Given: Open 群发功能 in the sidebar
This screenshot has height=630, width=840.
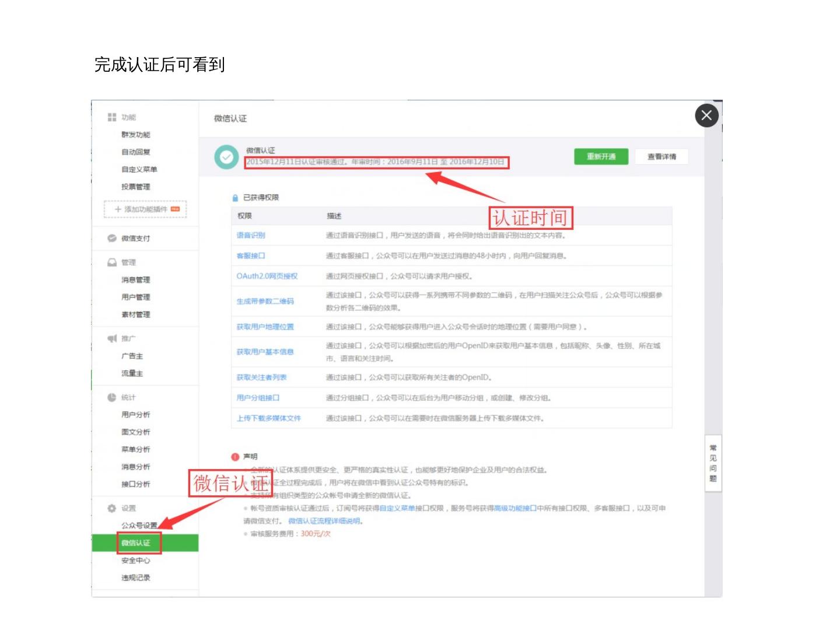Looking at the screenshot, I should tap(136, 135).
